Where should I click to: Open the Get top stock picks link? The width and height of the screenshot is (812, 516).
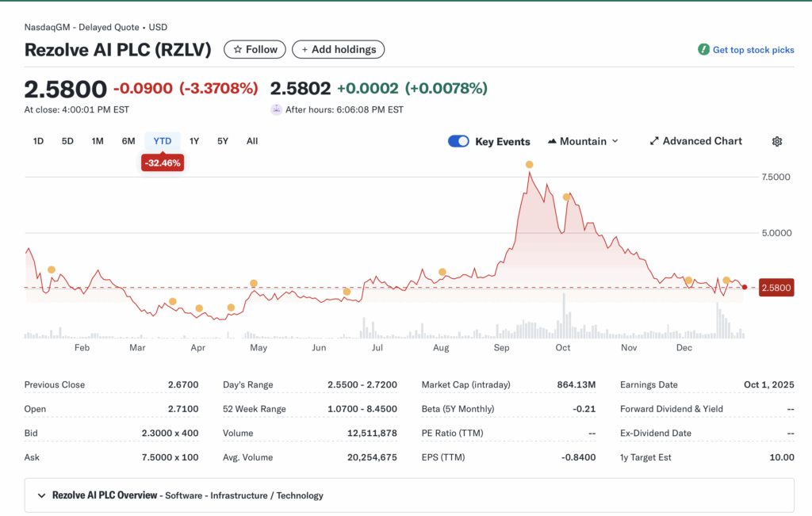click(x=753, y=49)
